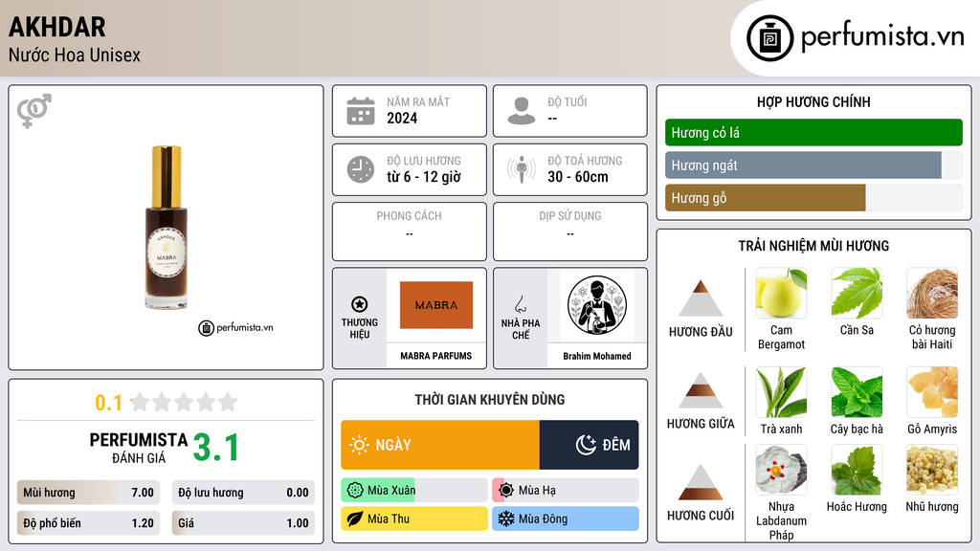Click the MABRA orange brand logo
This screenshot has height=551, width=980.
pyautogui.click(x=436, y=305)
